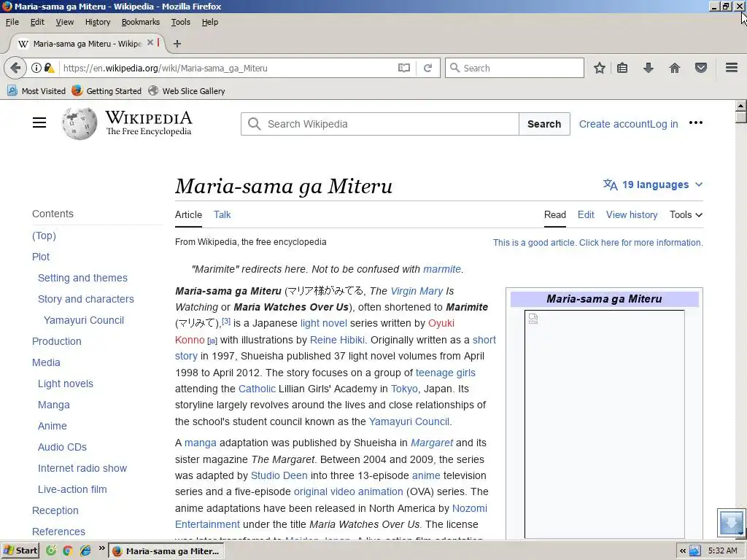Jump to Plot section in contents

(41, 257)
